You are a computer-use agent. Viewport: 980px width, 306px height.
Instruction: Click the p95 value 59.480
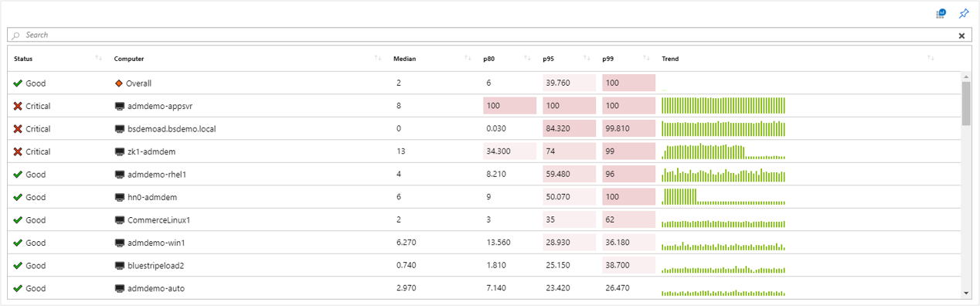pyautogui.click(x=559, y=175)
